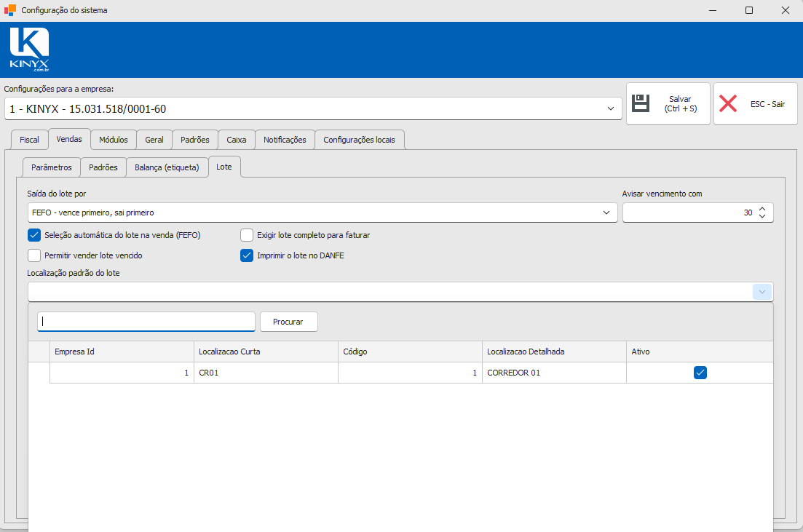Sort by the Empresa Id column header
The width and height of the screenshot is (803, 532).
click(122, 352)
